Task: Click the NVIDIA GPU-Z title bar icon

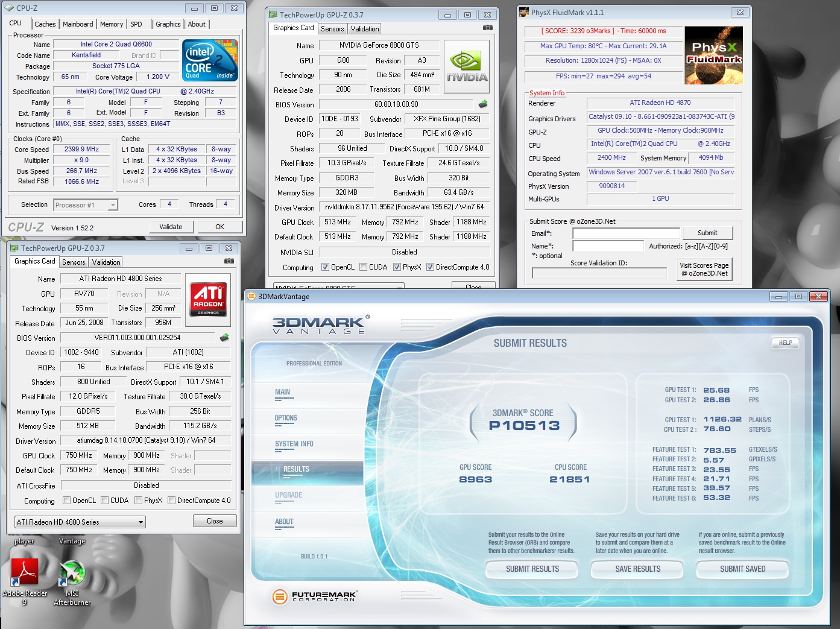Action: point(274,14)
